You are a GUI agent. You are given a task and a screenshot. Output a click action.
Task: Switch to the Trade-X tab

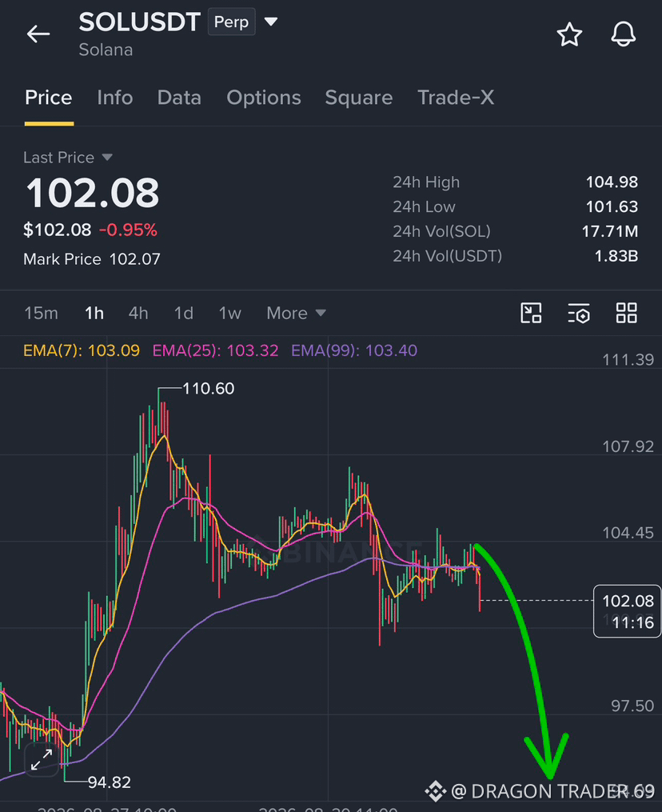point(456,98)
